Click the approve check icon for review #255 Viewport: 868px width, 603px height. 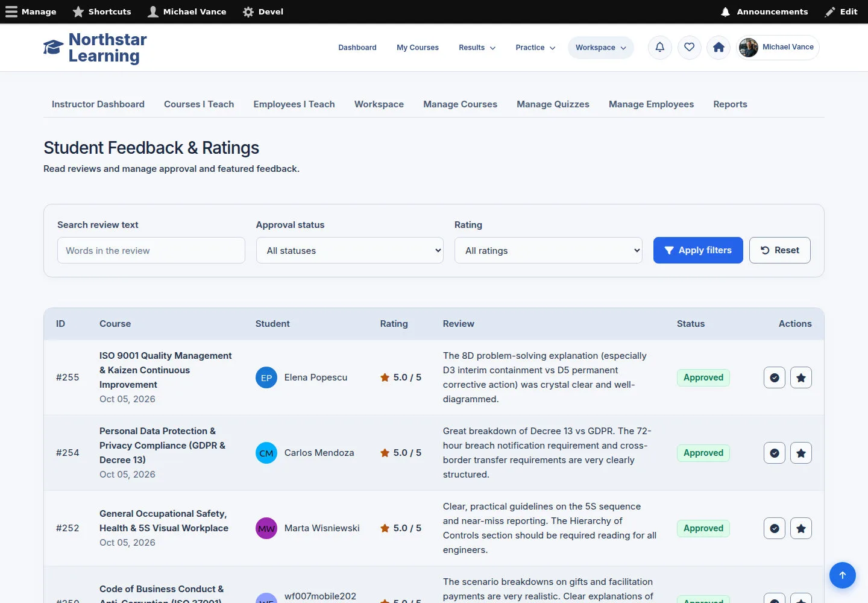pos(775,377)
